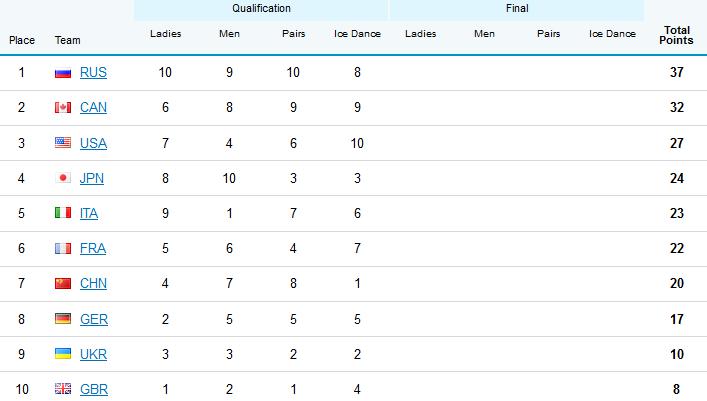Viewport: 707px width, 401px height.
Task: Click the Chinese flag icon
Action: 63,283
